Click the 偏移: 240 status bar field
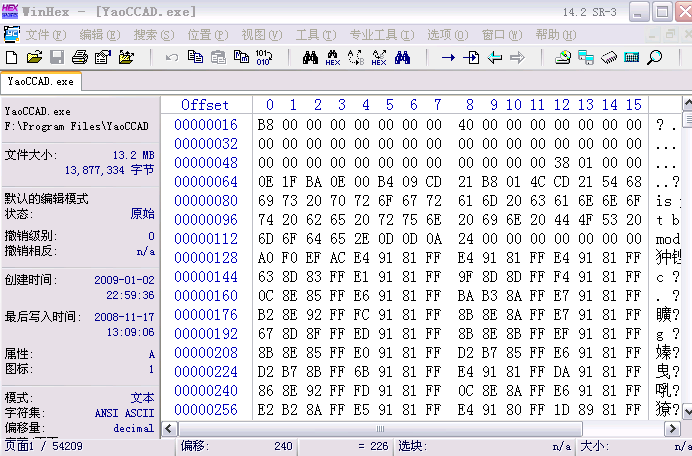 tap(237, 446)
